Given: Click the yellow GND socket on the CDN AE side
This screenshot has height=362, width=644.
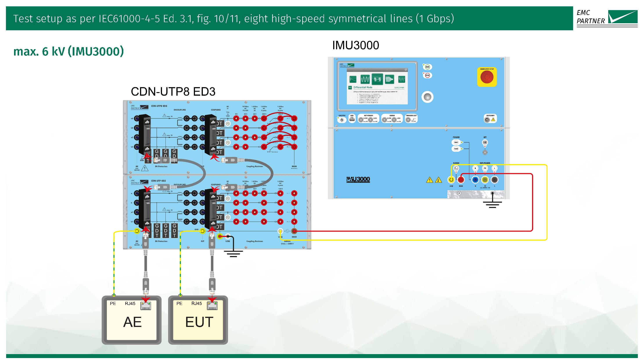Looking at the screenshot, I should tap(137, 231).
